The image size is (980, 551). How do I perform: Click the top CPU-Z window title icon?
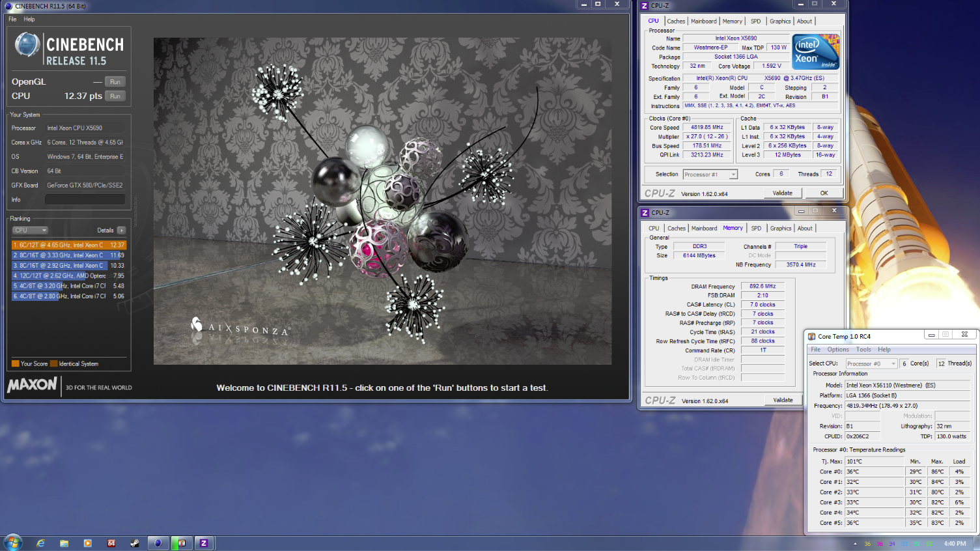[645, 5]
